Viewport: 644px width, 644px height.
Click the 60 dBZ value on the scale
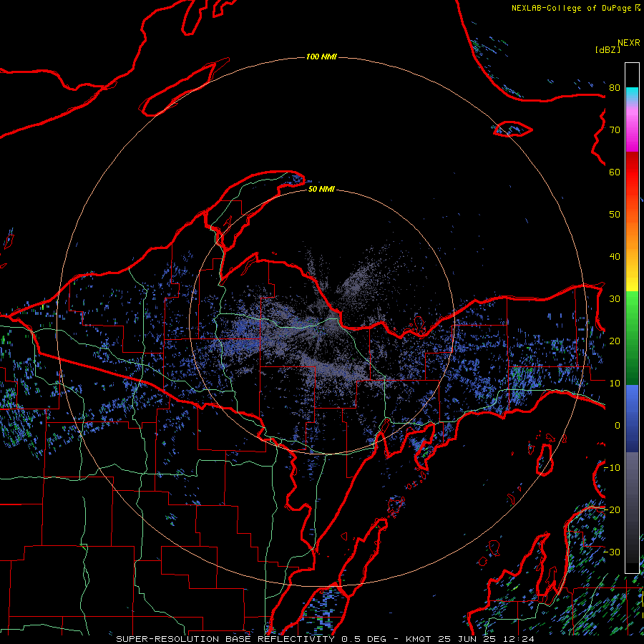click(x=615, y=172)
